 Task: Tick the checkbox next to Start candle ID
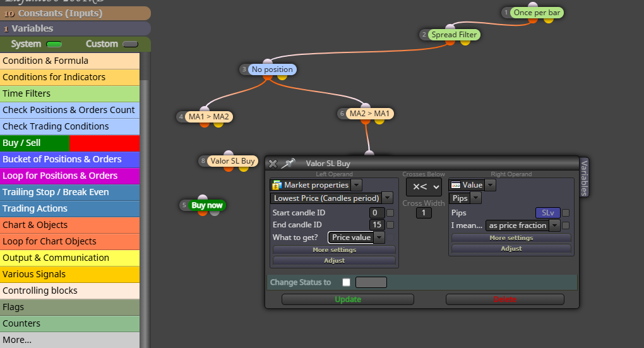(x=390, y=213)
